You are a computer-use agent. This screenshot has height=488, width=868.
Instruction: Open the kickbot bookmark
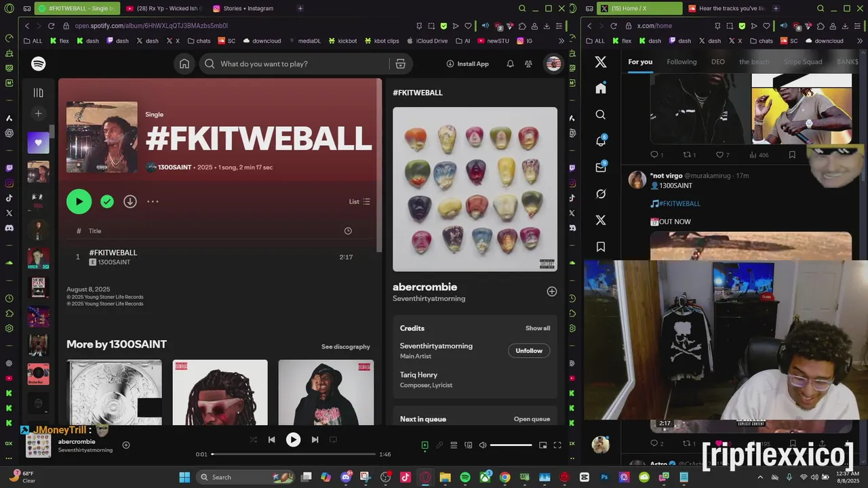[342, 41]
